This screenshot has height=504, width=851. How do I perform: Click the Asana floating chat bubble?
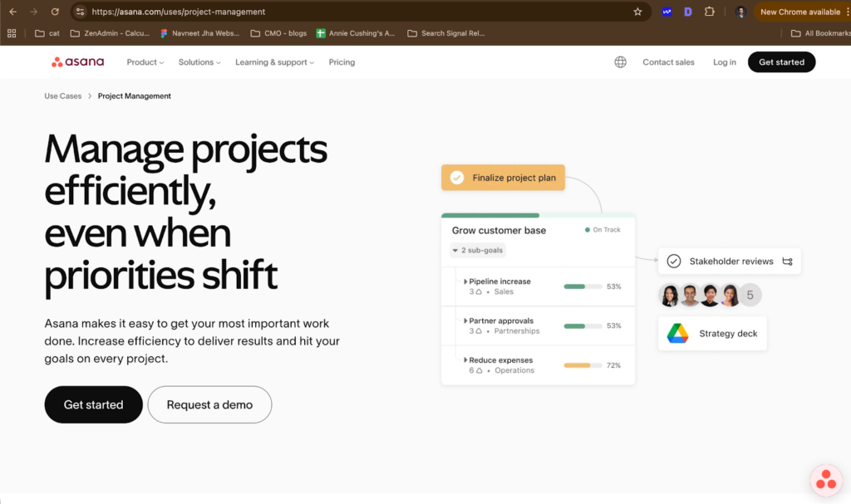pos(825,480)
